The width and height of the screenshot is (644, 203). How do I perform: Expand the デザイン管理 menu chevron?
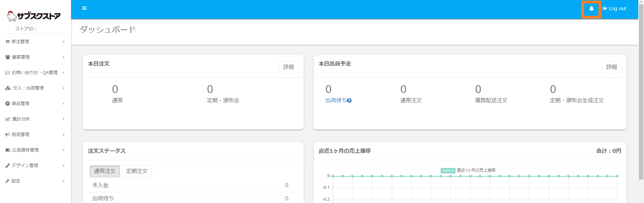click(64, 166)
